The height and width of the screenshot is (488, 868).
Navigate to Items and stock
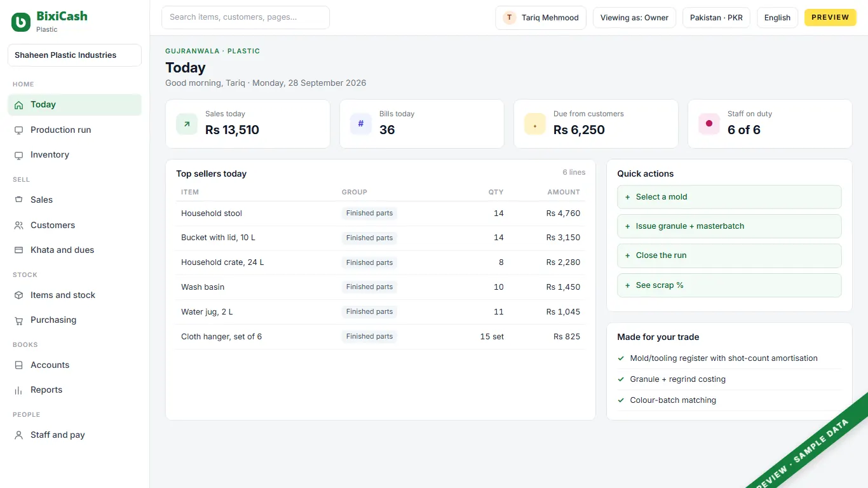[74, 295]
